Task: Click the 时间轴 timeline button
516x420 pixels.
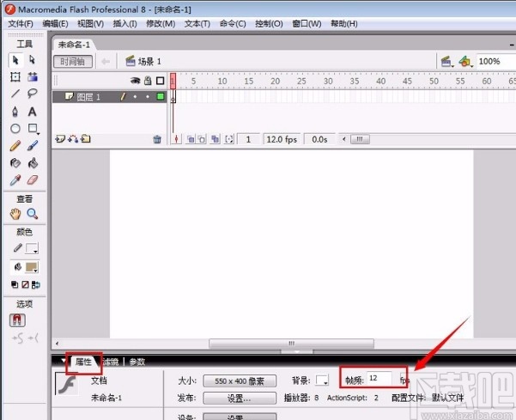Action: (x=73, y=62)
